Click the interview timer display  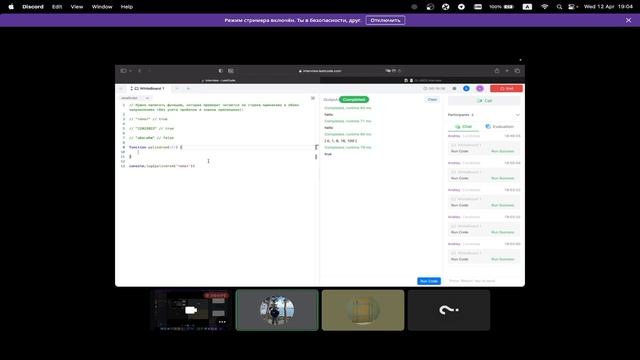(x=435, y=89)
